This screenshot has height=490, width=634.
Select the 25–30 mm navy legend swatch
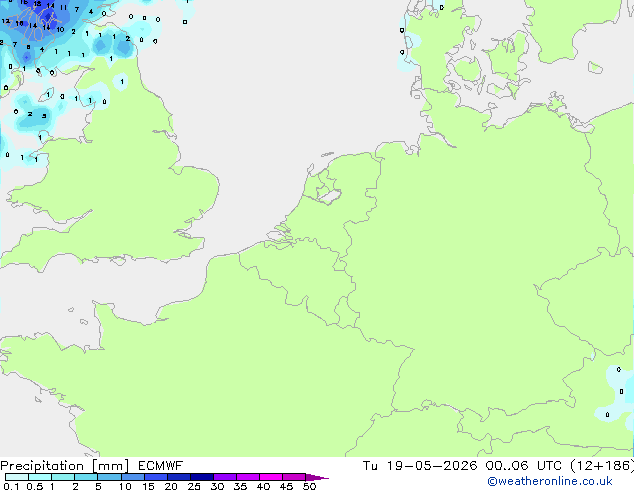point(201,477)
